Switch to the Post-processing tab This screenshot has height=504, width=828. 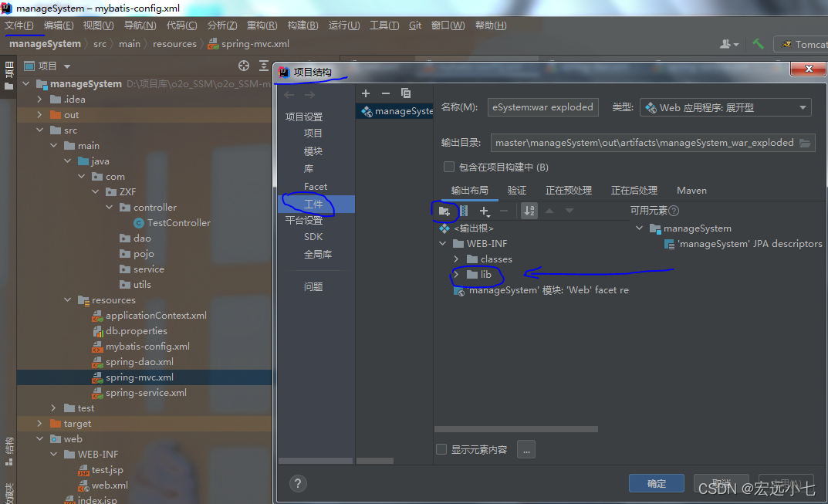tap(634, 190)
